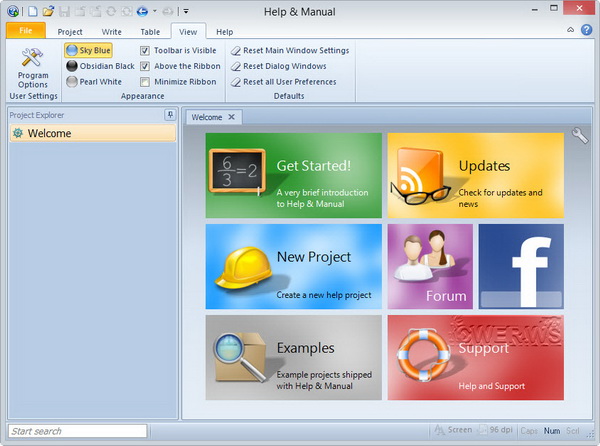Open the Facebook tile
The image size is (600, 446).
520,266
